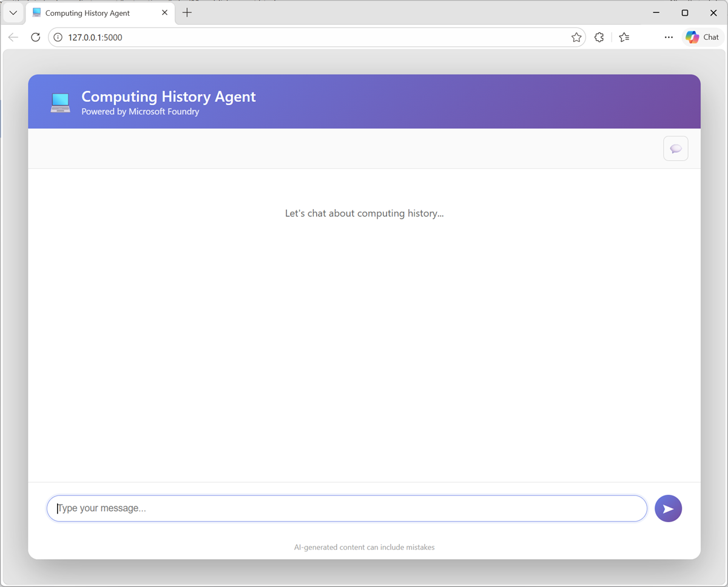The width and height of the screenshot is (728, 587).
Task: Click the laptop icon in the agent header
Action: [60, 101]
